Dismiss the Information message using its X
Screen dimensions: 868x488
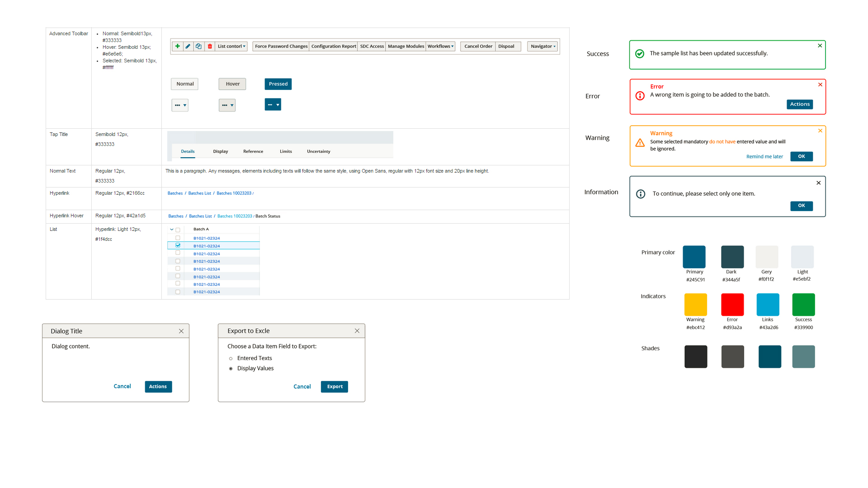(x=818, y=183)
